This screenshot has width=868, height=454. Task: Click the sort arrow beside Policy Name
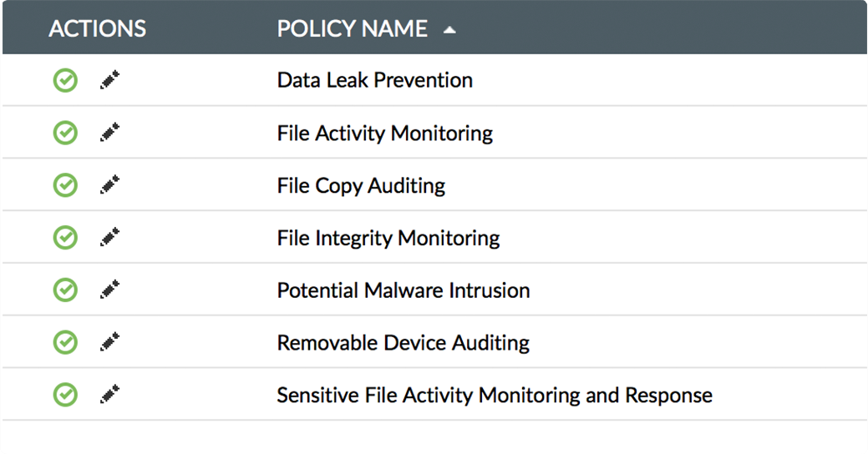click(449, 30)
